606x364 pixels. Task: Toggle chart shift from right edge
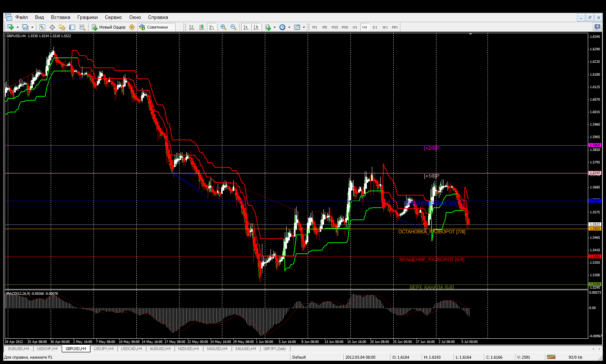pos(256,27)
